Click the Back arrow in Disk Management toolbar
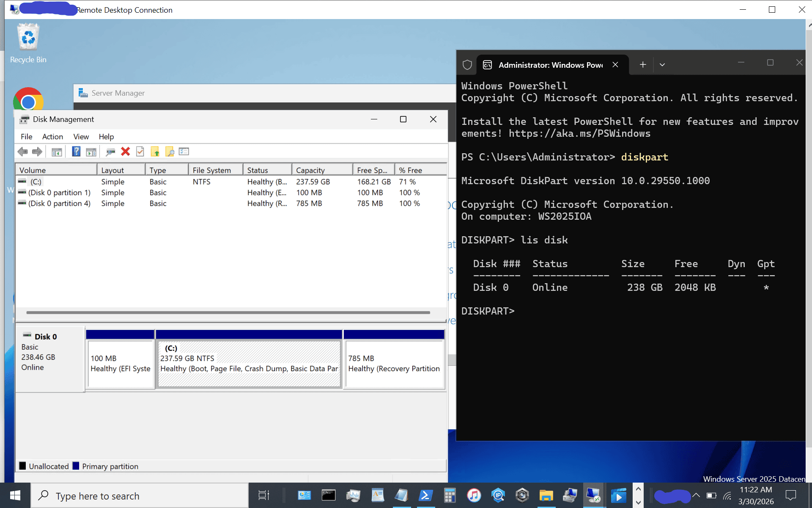This screenshot has height=508, width=812. tap(22, 152)
